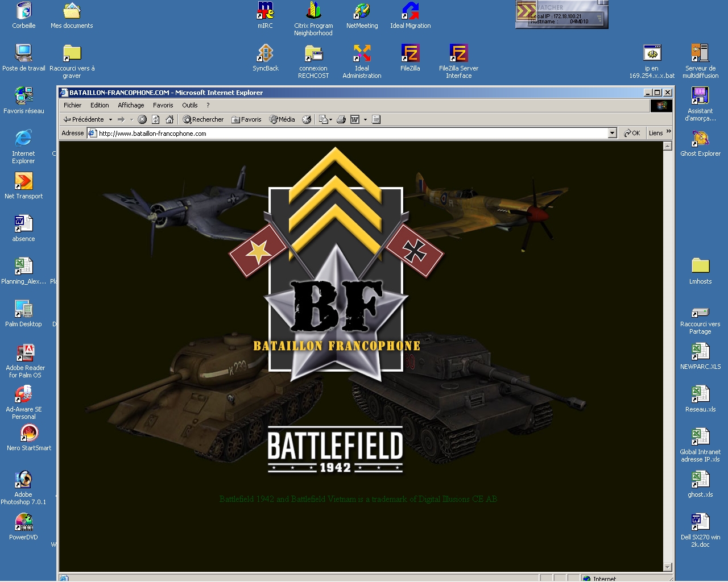The image size is (728, 582).
Task: Click the page scrollbar up arrow
Action: click(668, 146)
